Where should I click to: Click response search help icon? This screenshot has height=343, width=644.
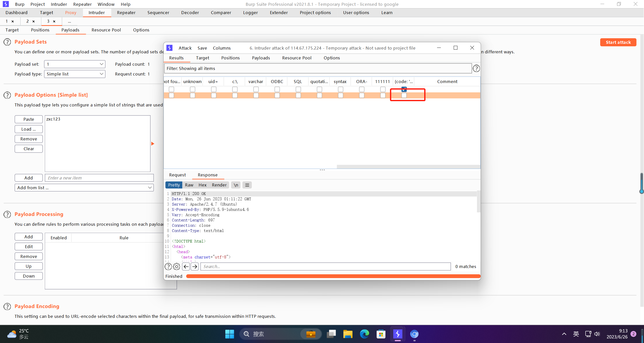pyautogui.click(x=168, y=266)
